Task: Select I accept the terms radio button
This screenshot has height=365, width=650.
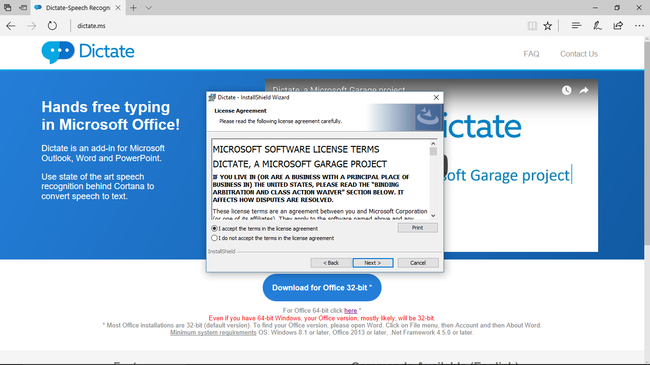Action: tap(214, 229)
